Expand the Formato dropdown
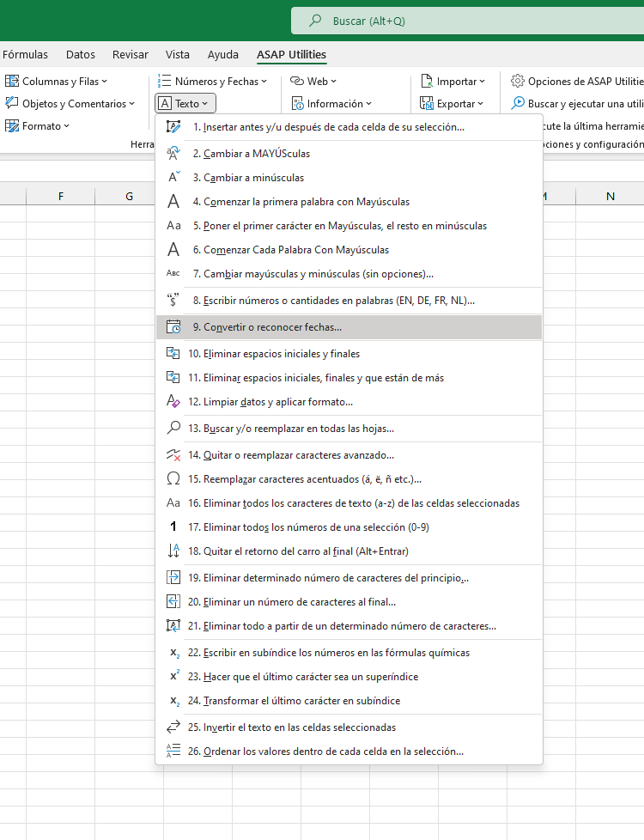This screenshot has height=840, width=644. [38, 126]
